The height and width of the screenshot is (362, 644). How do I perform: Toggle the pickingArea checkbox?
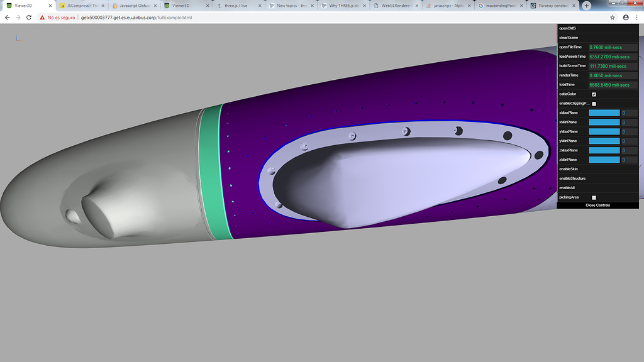[x=592, y=197]
